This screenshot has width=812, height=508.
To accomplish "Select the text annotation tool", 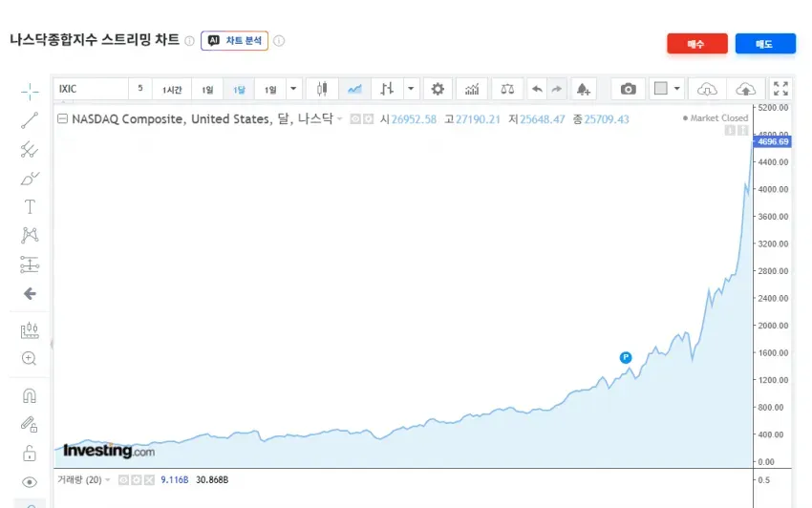I will (30, 206).
